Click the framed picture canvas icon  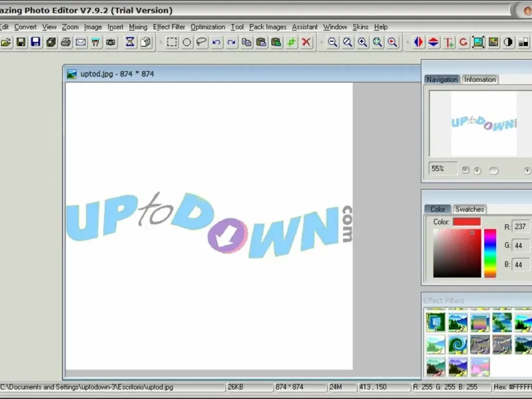478,43
